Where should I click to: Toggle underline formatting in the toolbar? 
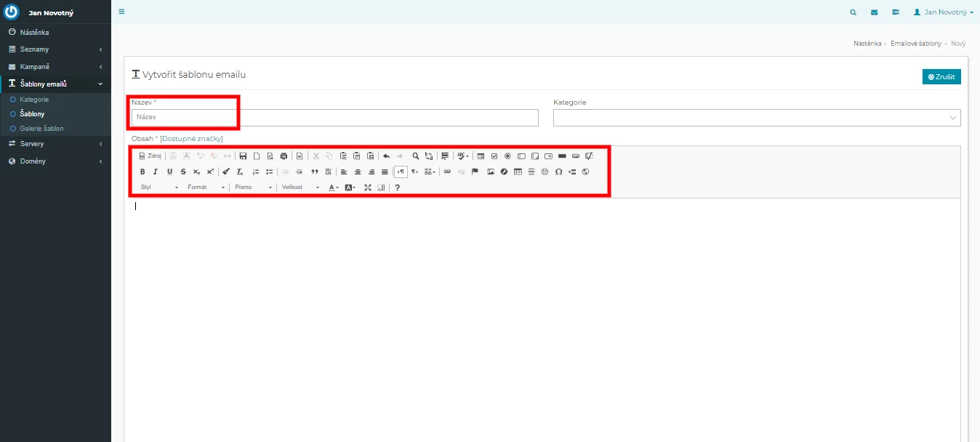[169, 172]
